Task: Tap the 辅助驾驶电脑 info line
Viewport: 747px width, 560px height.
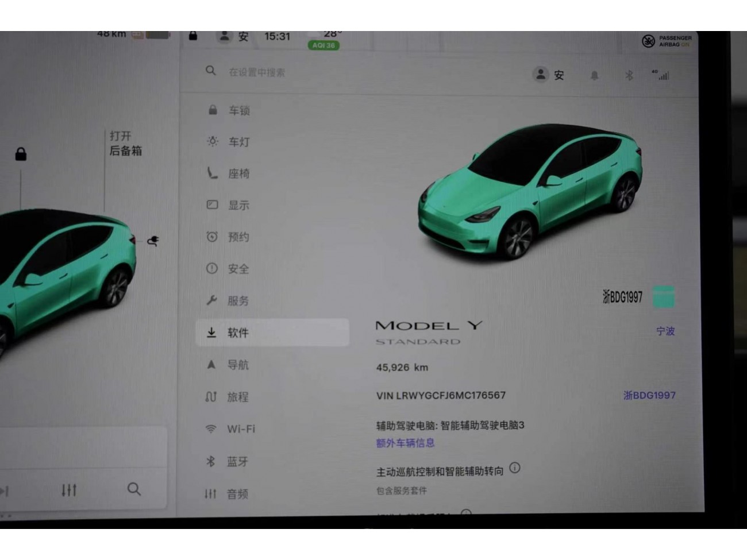Action: [x=450, y=426]
